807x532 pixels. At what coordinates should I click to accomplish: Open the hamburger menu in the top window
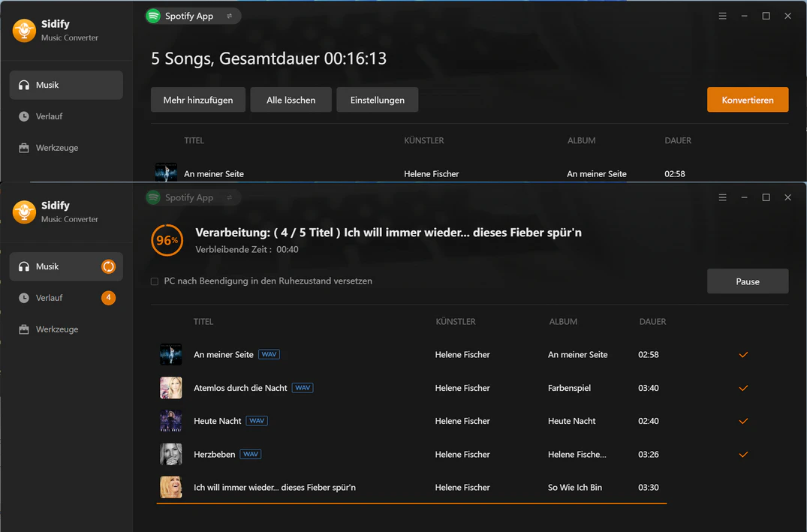[723, 16]
